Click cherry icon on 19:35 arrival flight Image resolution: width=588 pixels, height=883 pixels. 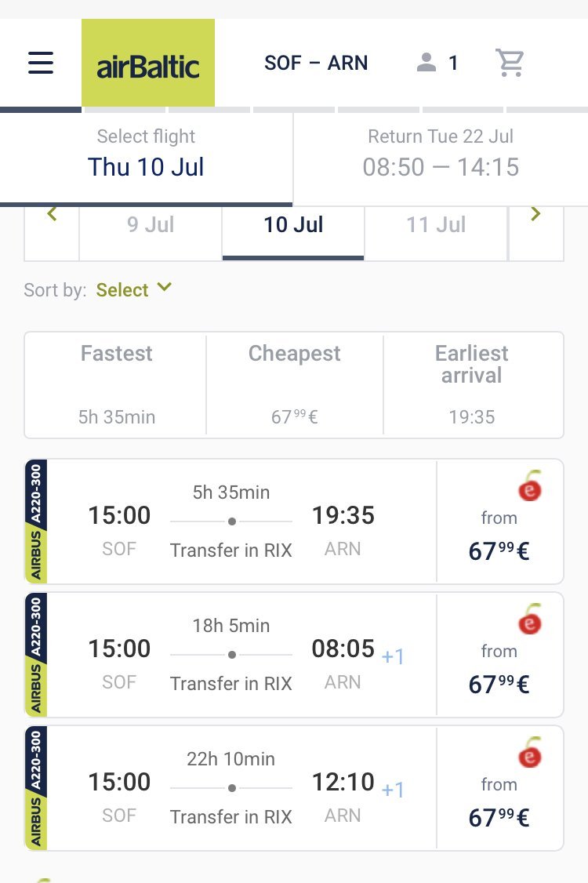coord(530,486)
